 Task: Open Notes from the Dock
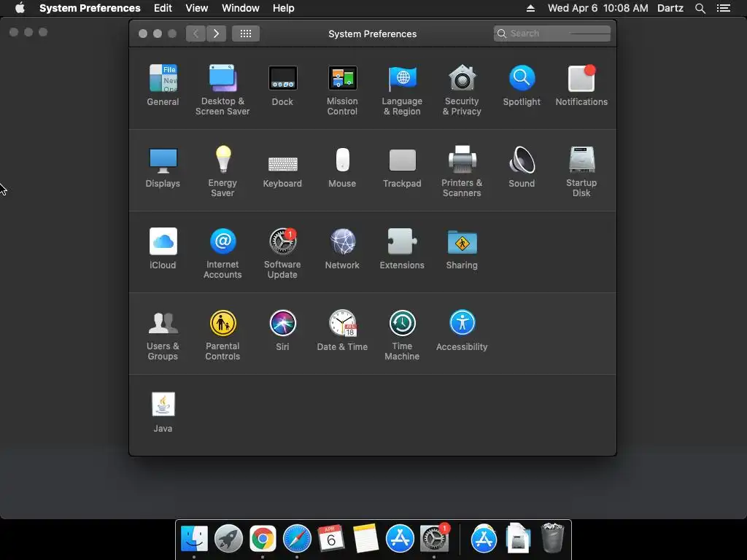click(x=365, y=538)
